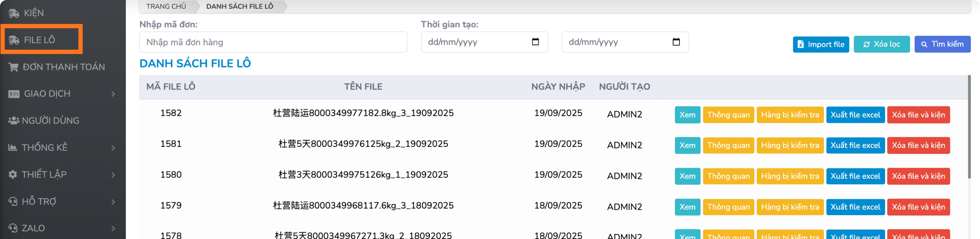Viewport: 980px width, 239px height.
Task: Click the money icon beside GIAO DỊCH
Action: [x=14, y=94]
